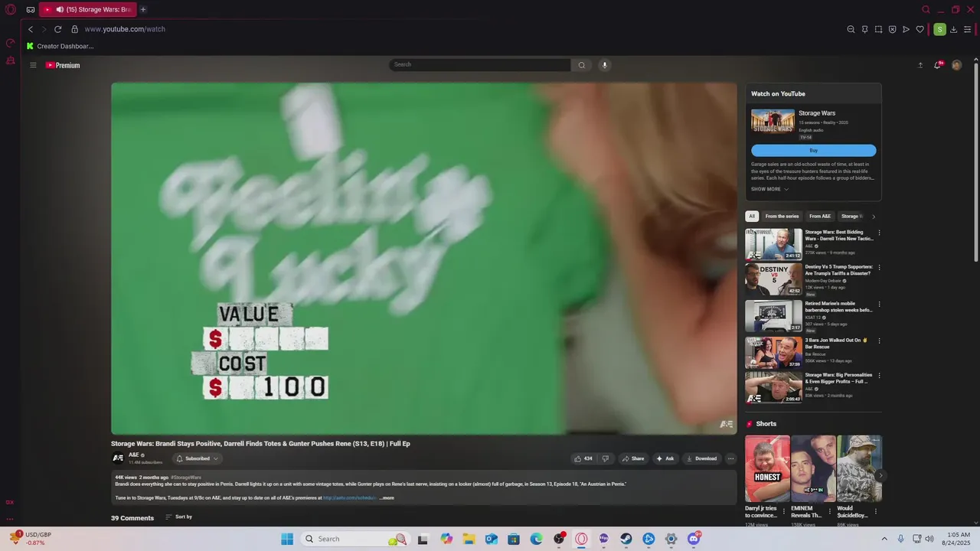Open the YouTube create upload icon
Screen dimensions: 980x551
920,65
